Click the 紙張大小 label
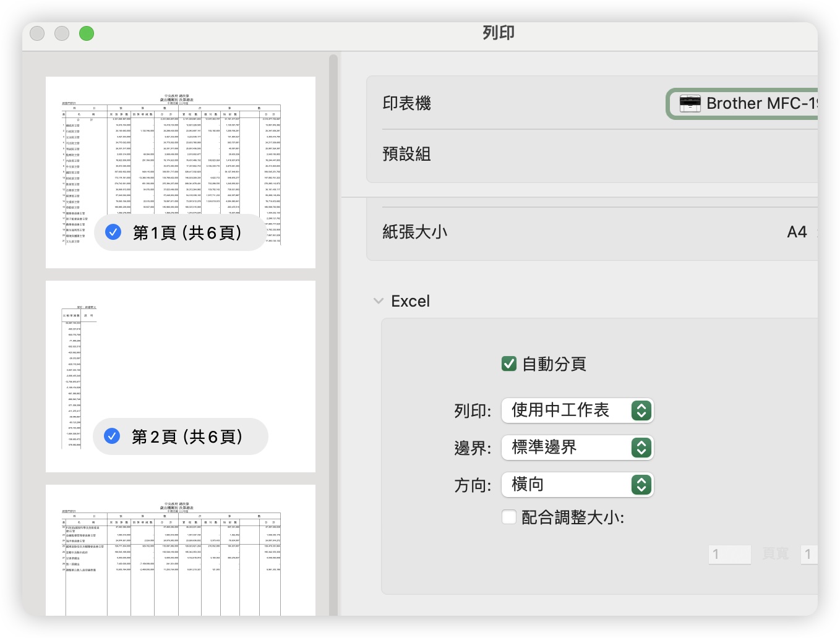Screen dimensions: 840x638 (414, 232)
